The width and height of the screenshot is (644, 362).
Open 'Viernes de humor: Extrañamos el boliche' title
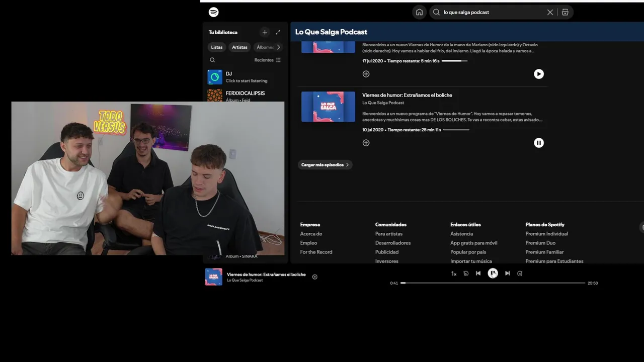click(407, 95)
